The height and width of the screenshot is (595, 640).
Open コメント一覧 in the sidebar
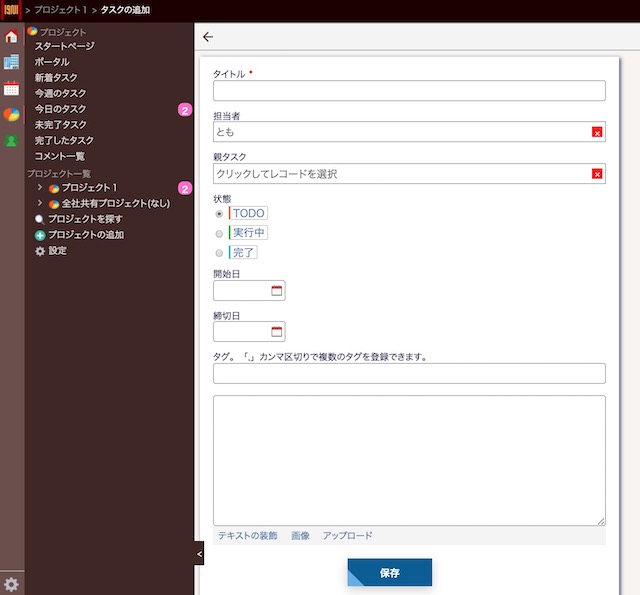pyautogui.click(x=60, y=156)
